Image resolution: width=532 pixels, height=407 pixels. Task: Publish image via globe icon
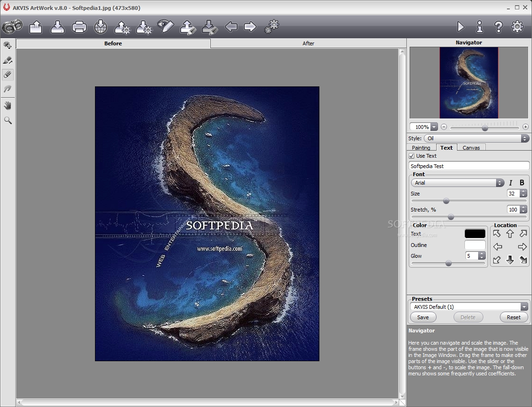[101, 27]
